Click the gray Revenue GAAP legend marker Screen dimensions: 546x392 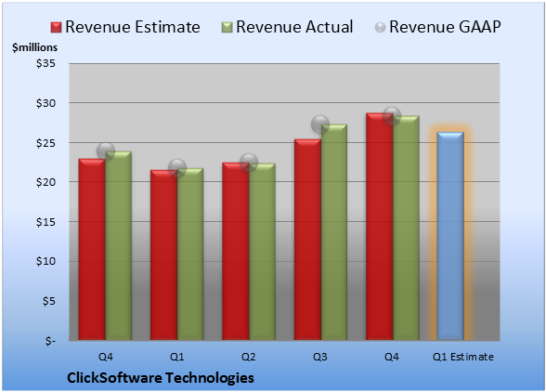pos(381,27)
